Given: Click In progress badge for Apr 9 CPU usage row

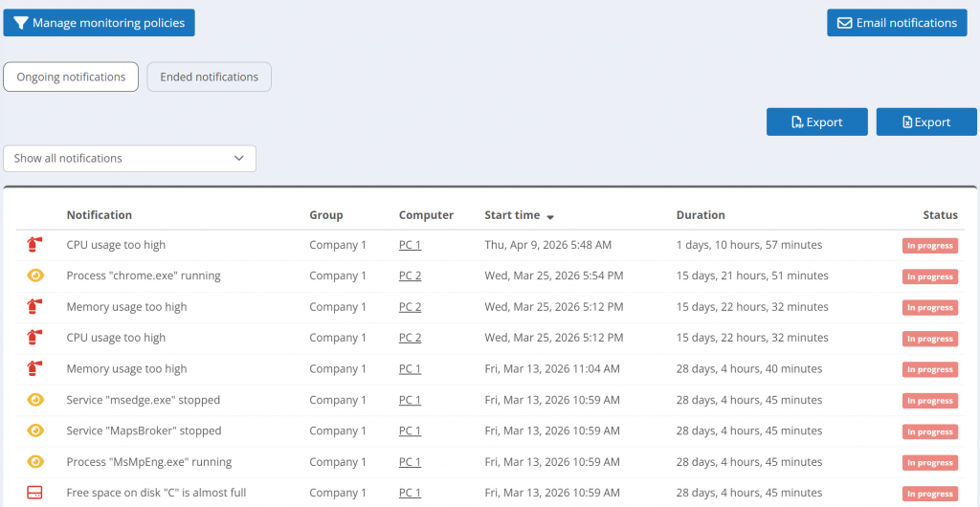Looking at the screenshot, I should coord(930,246).
